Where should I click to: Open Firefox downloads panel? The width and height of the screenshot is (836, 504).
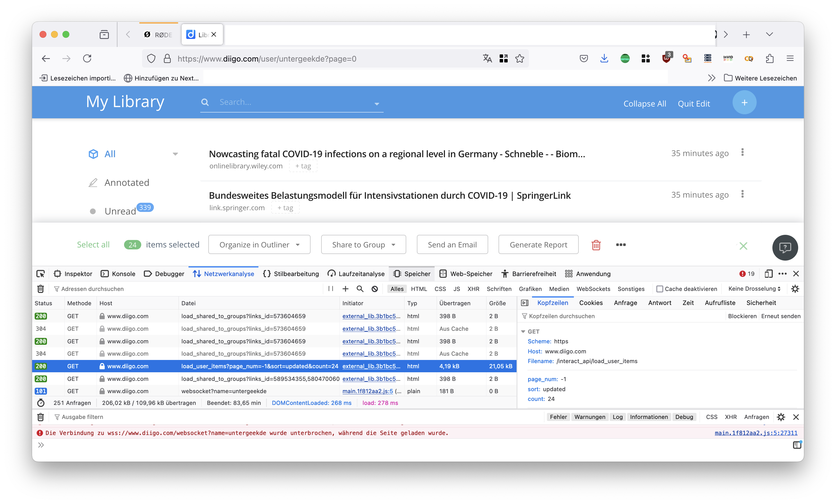coord(604,59)
